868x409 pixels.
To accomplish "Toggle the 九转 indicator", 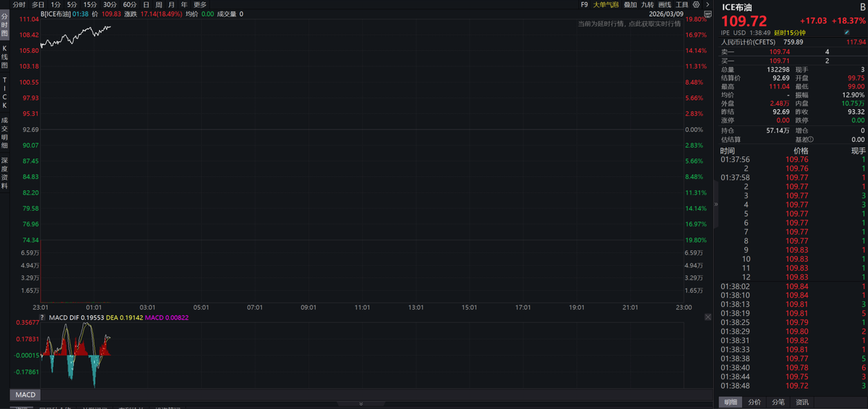I will click(647, 4).
